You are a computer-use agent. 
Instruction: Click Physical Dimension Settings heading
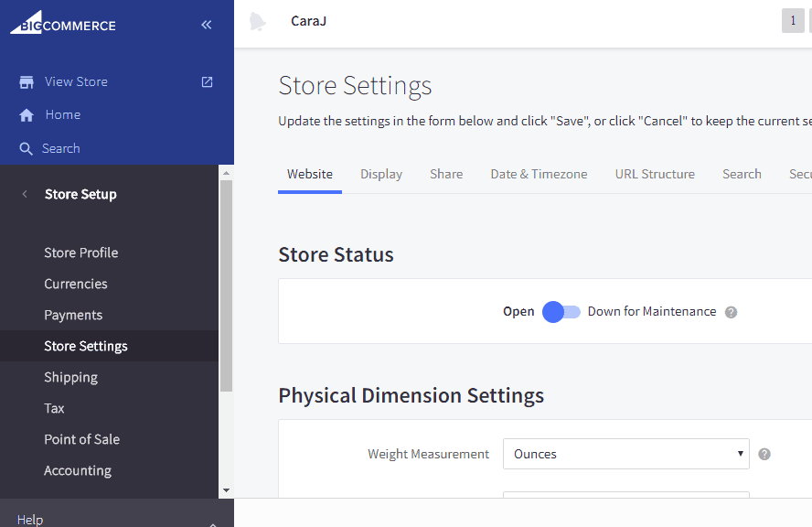411,396
